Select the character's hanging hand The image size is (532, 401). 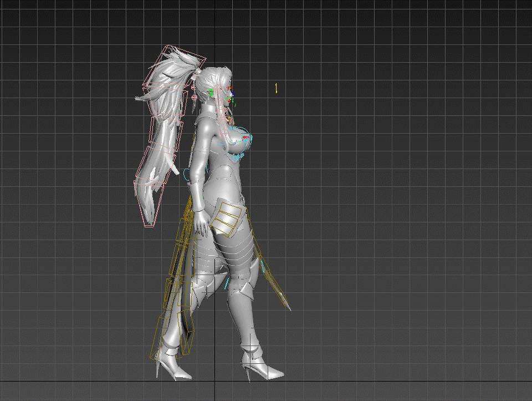pos(203,223)
